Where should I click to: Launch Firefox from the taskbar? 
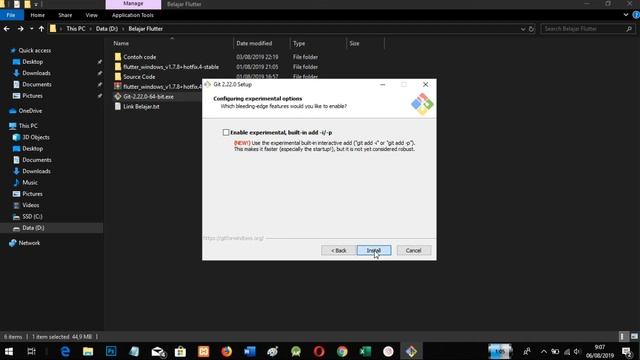pos(227,351)
